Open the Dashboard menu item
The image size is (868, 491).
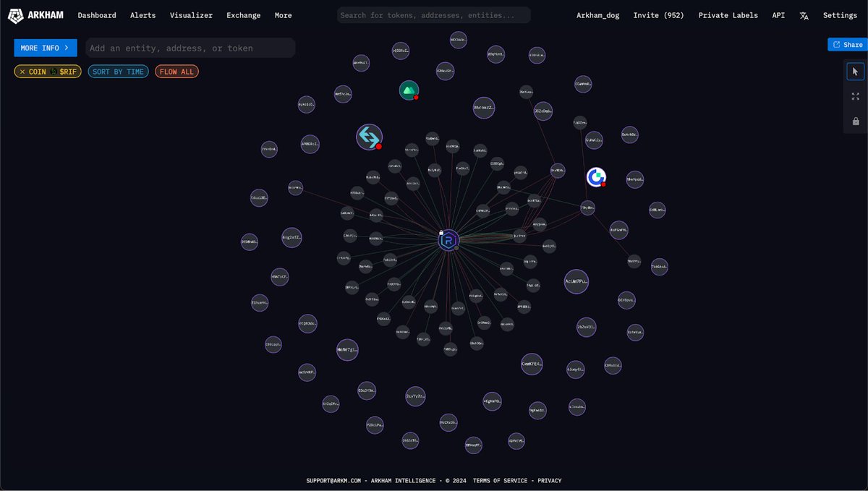point(97,15)
